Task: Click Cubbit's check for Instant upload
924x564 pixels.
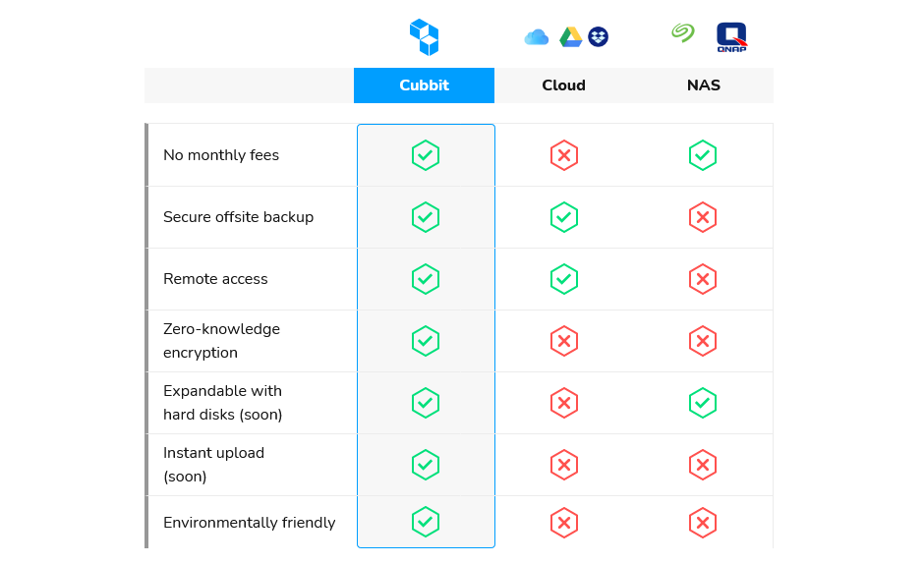Action: [x=426, y=465]
